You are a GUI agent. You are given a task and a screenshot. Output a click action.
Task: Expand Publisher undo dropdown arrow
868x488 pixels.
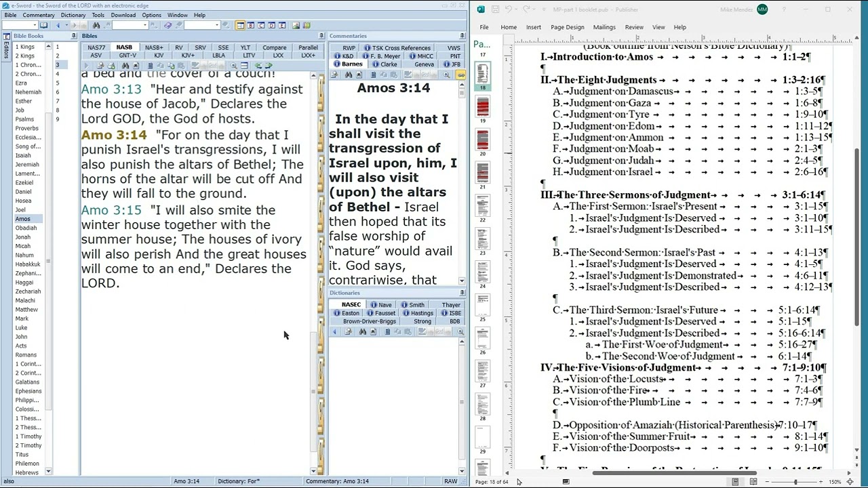tap(516, 9)
